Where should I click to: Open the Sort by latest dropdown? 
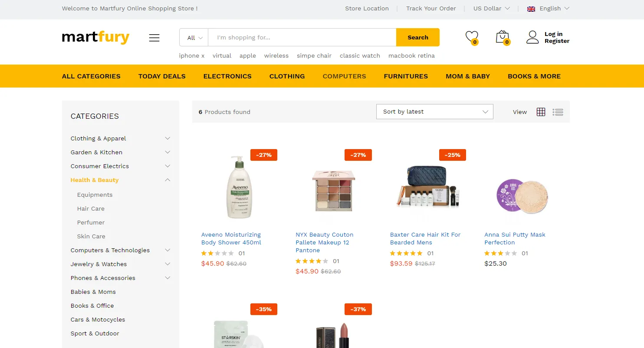pos(434,112)
